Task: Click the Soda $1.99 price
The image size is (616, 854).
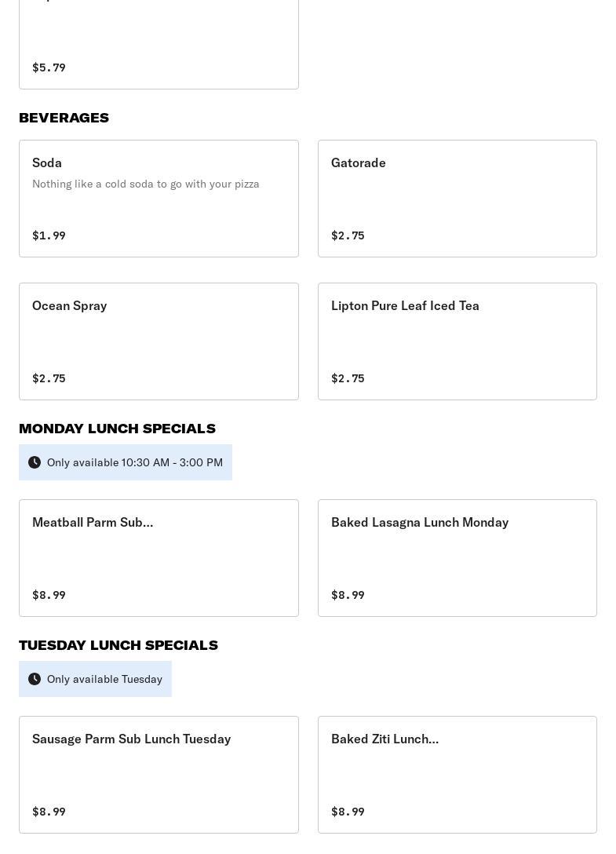Action: click(49, 235)
